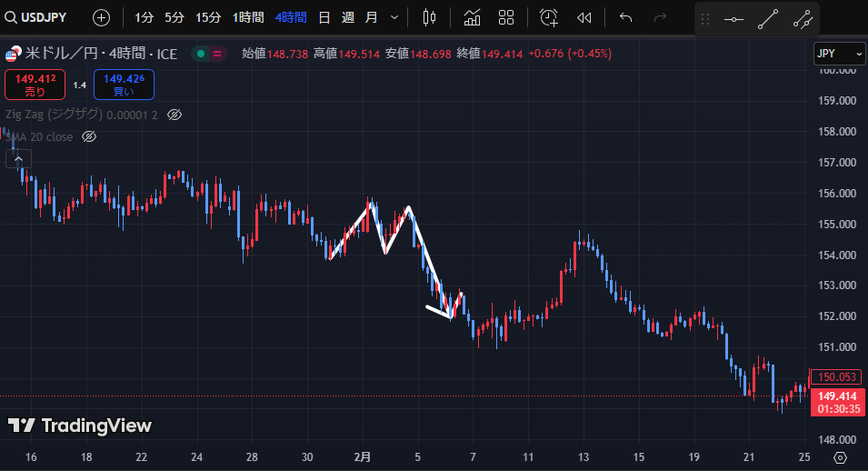Select the parallel channel drawing tool
Viewport: 868px width, 471px height.
pyautogui.click(x=803, y=19)
